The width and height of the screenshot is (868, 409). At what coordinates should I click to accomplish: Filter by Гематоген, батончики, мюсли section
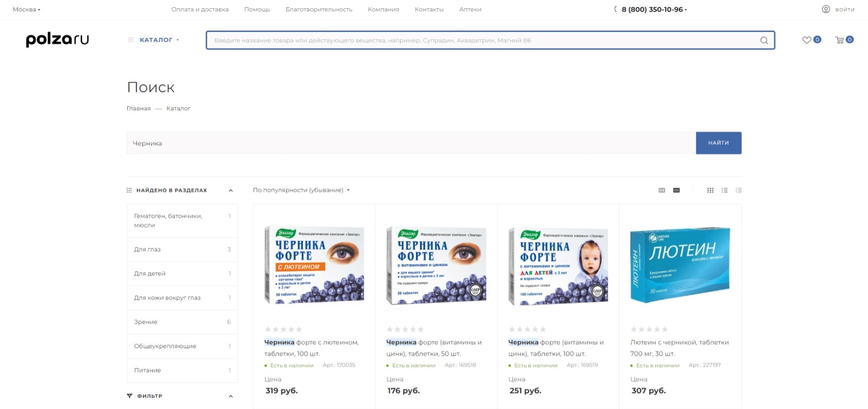(183, 221)
